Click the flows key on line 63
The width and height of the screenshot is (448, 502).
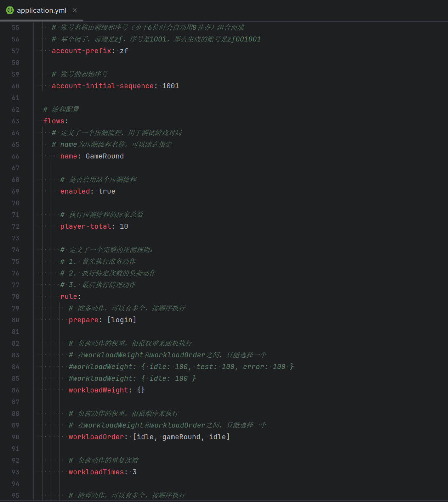54,121
